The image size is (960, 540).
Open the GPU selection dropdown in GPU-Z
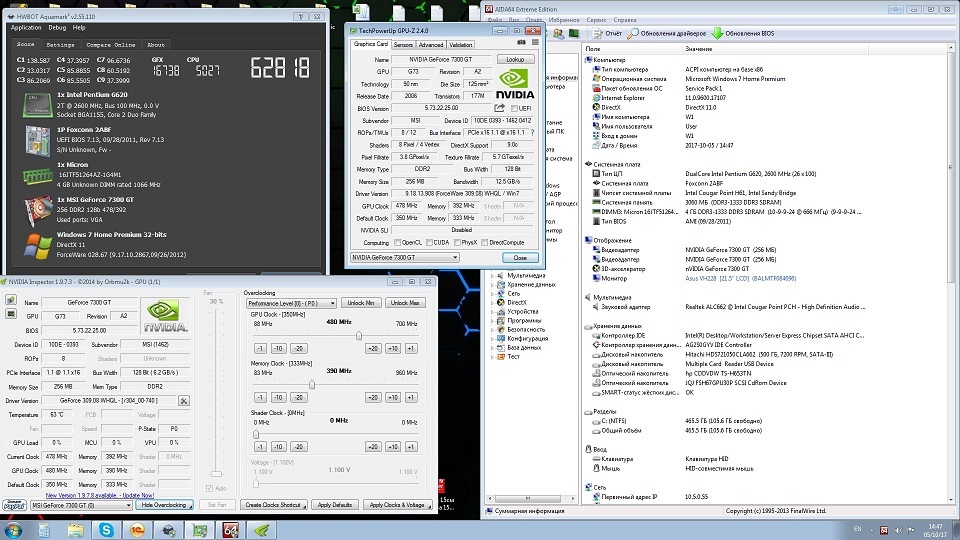405,258
